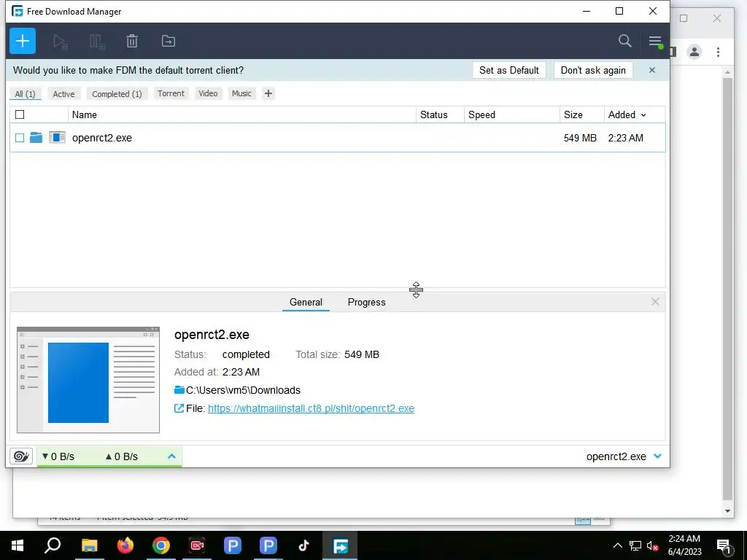Open the openrct2.exe source URL link

pos(311,408)
